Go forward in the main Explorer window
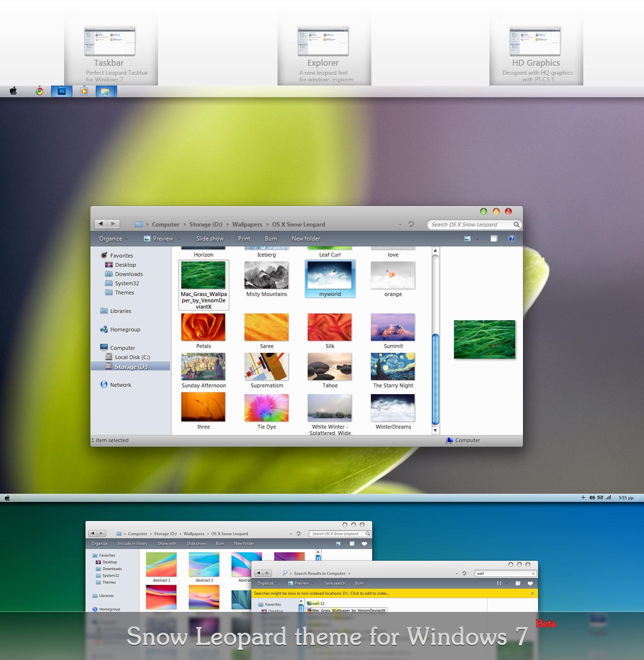The image size is (644, 660). [113, 224]
